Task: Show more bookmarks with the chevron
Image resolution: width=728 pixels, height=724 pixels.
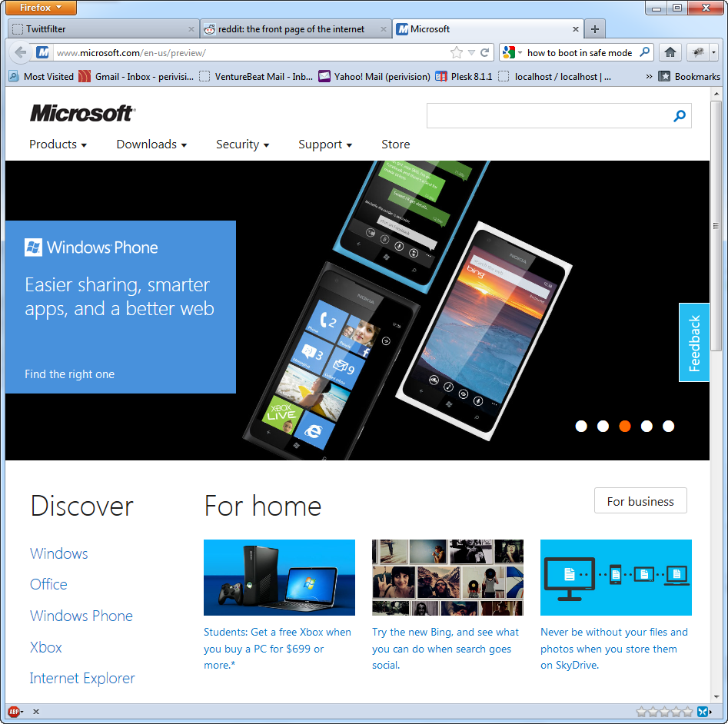Action: click(x=649, y=77)
